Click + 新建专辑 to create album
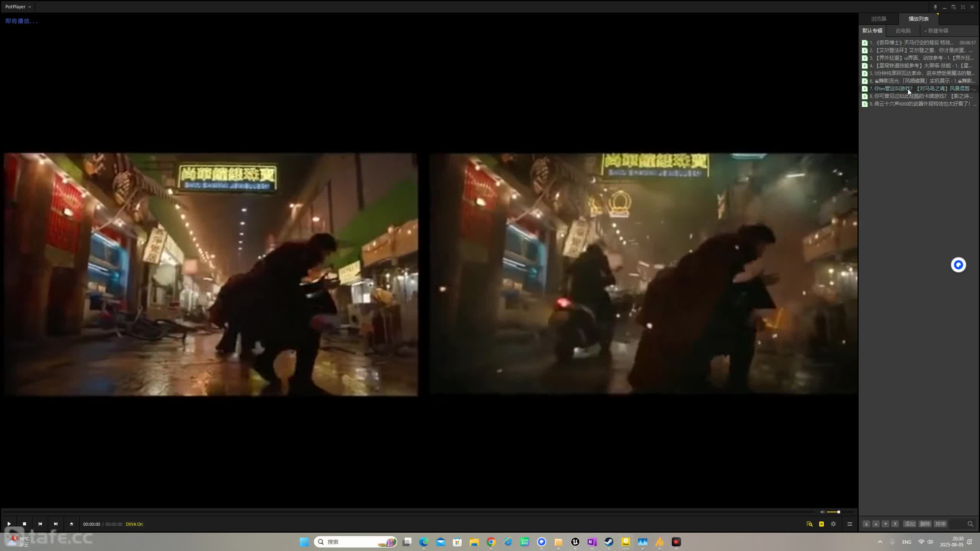This screenshot has height=551, width=980. (936, 31)
